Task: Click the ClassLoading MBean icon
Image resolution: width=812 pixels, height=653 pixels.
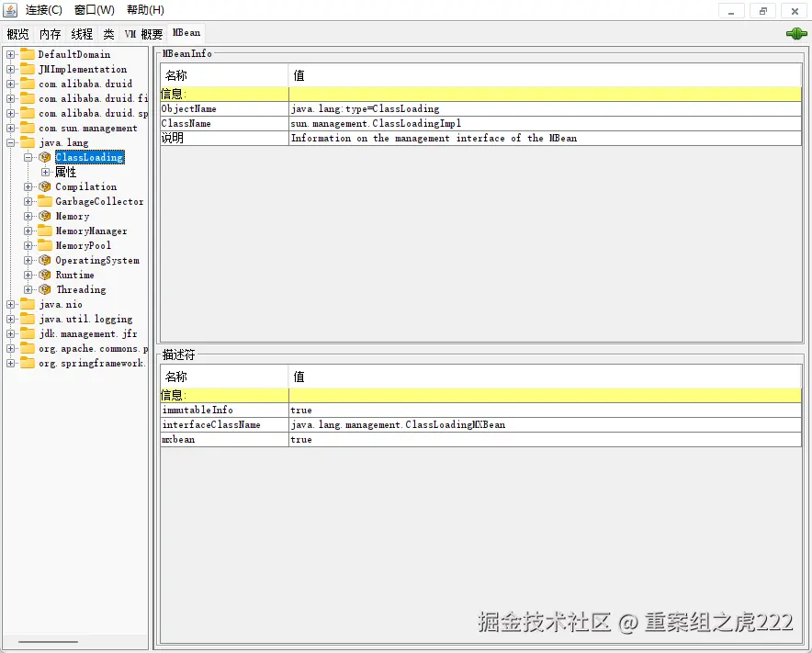Action: click(45, 157)
